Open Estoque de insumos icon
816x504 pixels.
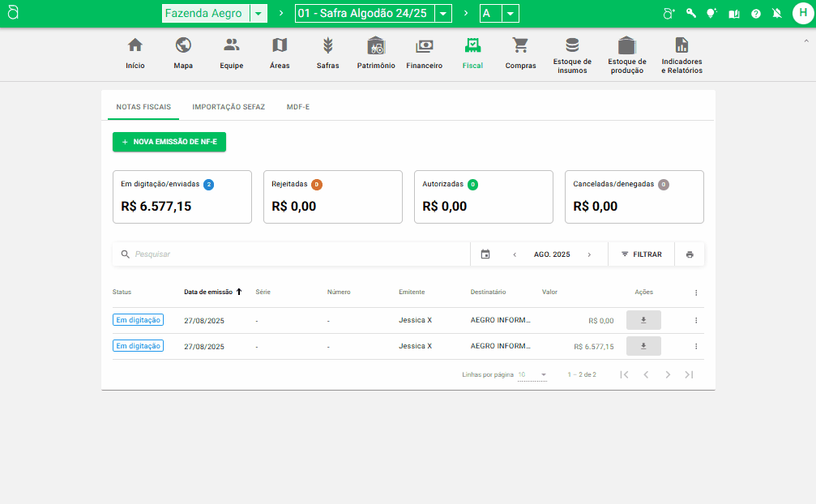click(x=572, y=45)
